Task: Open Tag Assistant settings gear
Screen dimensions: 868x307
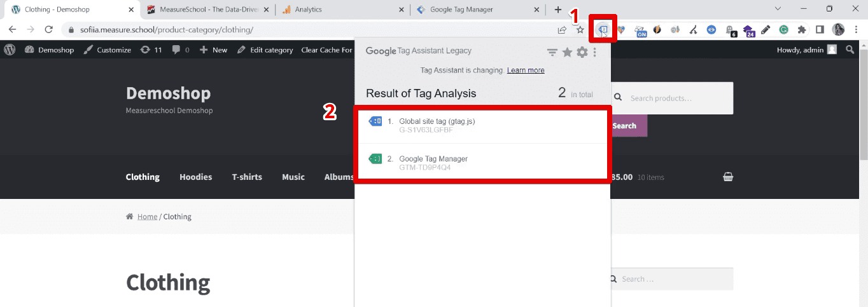Action: 582,52
